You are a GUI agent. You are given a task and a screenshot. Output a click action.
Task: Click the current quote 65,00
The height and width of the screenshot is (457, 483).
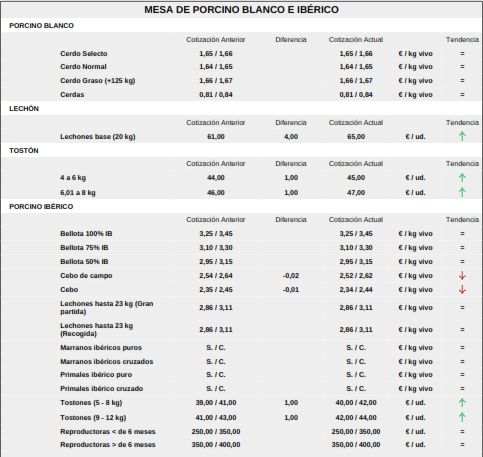point(356,137)
